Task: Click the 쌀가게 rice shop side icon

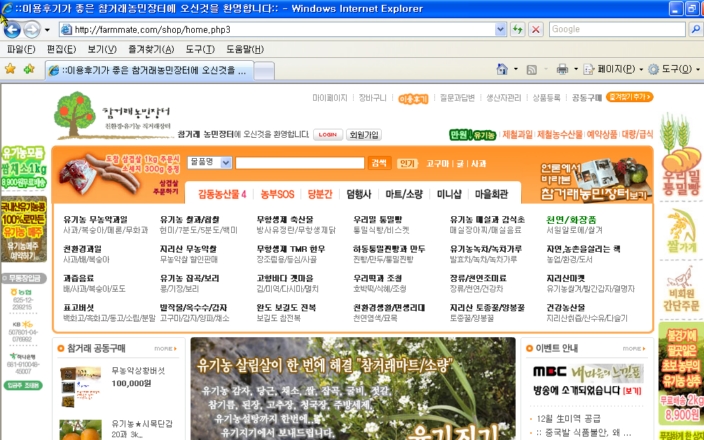Action: [x=681, y=231]
